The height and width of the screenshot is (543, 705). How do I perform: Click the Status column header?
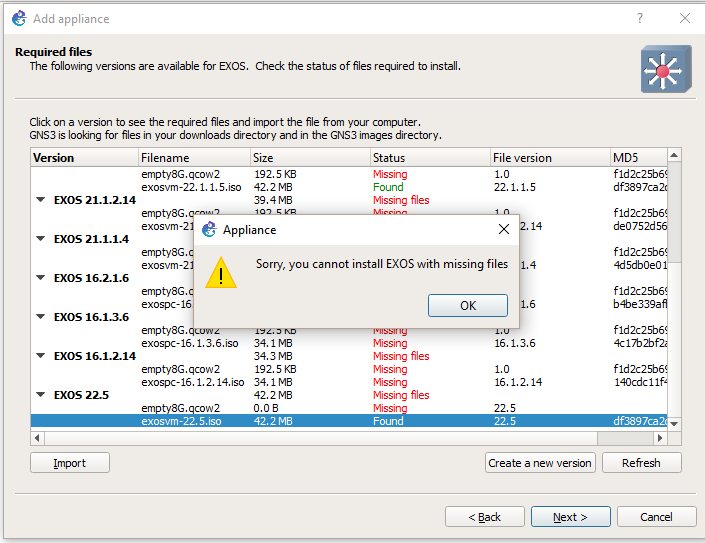pos(430,158)
